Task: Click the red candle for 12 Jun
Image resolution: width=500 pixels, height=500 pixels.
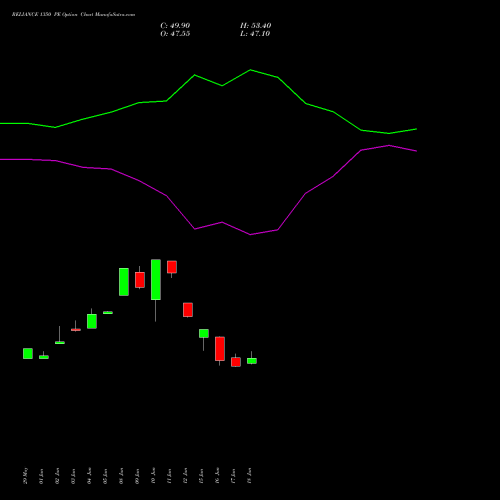Action: pos(188,310)
